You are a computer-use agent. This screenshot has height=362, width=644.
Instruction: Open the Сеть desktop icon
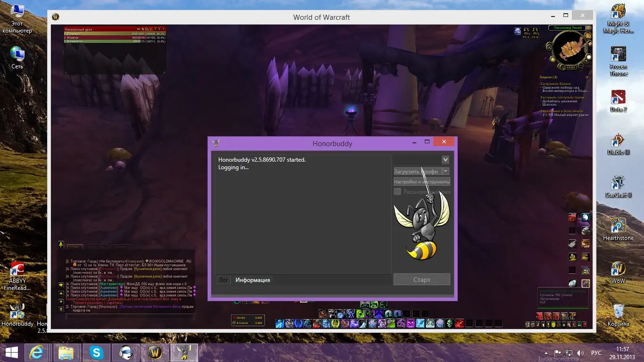pyautogui.click(x=17, y=57)
